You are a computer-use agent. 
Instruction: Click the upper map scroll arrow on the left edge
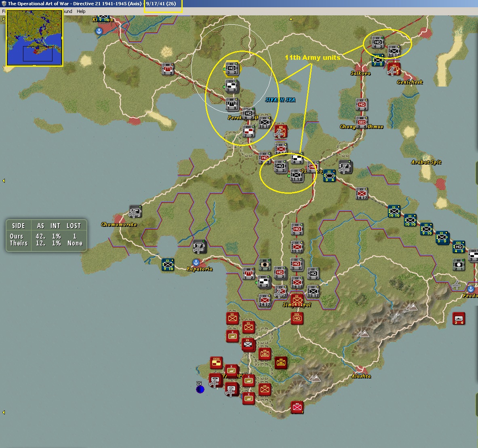[x=4, y=181]
